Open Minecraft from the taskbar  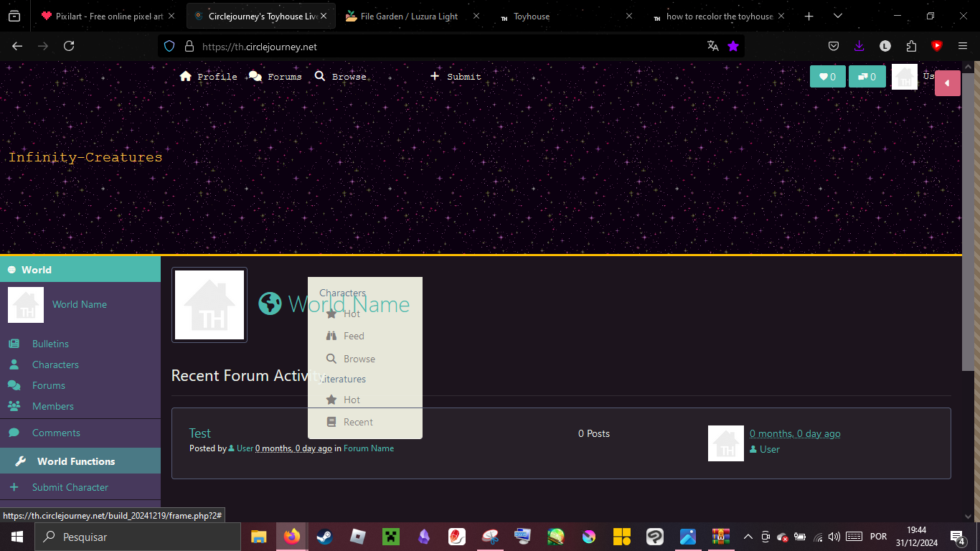390,537
